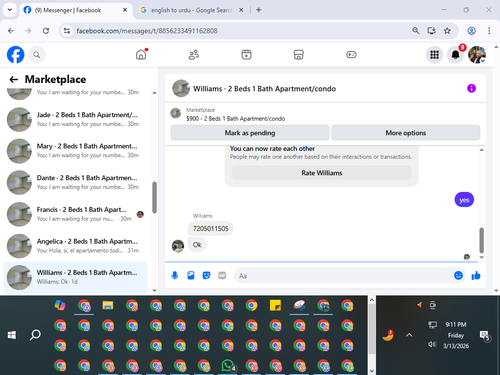Show hidden system tray icons

tap(409, 335)
